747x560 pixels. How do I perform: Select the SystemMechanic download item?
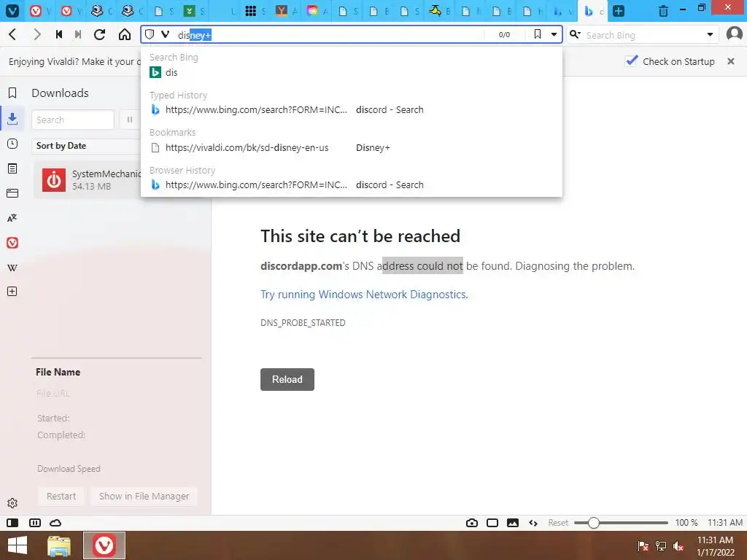pos(88,180)
